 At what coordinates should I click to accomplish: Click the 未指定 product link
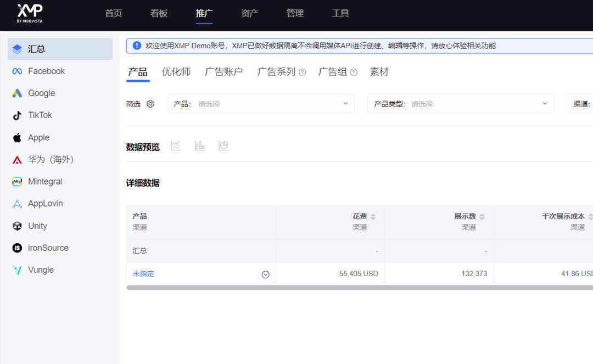(x=143, y=273)
